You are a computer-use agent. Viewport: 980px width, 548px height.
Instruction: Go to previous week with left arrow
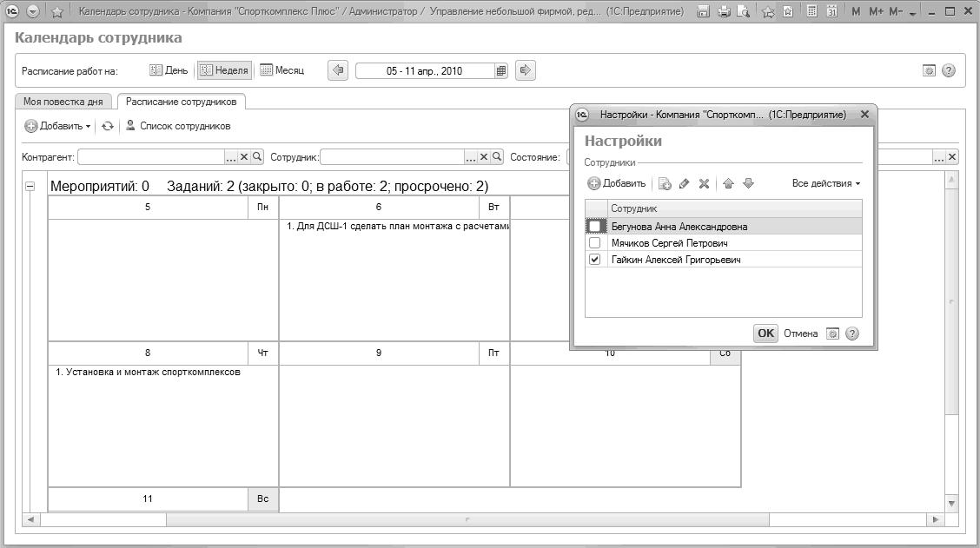click(x=338, y=70)
